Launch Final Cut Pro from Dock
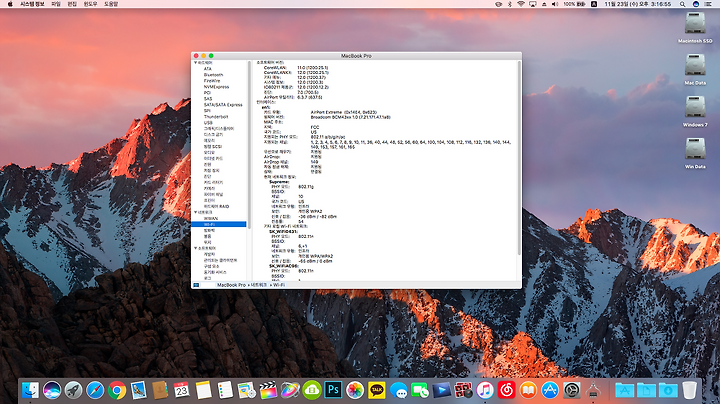Viewport: 720px width, 404px height. pyautogui.click(x=268, y=390)
